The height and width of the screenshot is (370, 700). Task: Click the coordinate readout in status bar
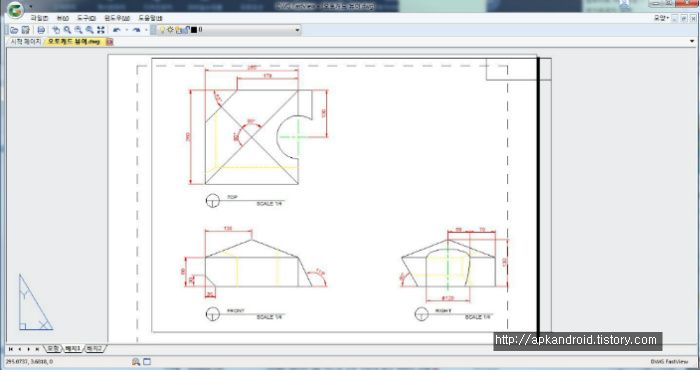click(x=29, y=362)
